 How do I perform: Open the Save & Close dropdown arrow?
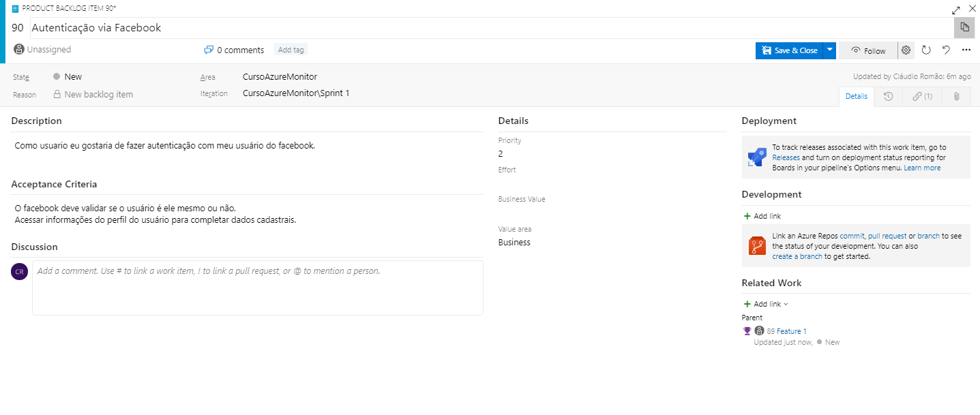[x=829, y=50]
